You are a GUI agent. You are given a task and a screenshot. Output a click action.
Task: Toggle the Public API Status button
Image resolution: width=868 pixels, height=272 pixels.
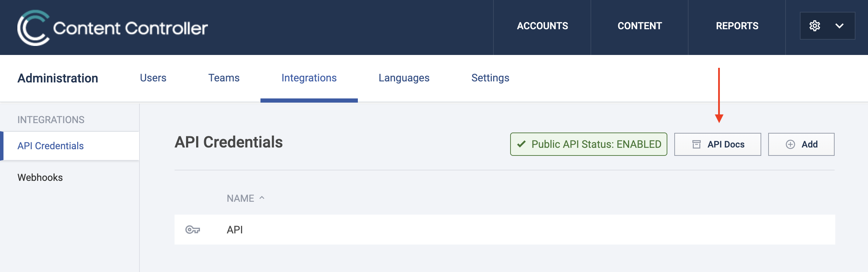(588, 144)
